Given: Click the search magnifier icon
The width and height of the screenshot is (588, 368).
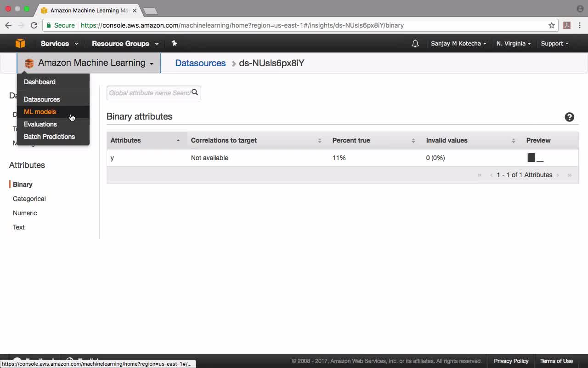Looking at the screenshot, I should [x=195, y=92].
